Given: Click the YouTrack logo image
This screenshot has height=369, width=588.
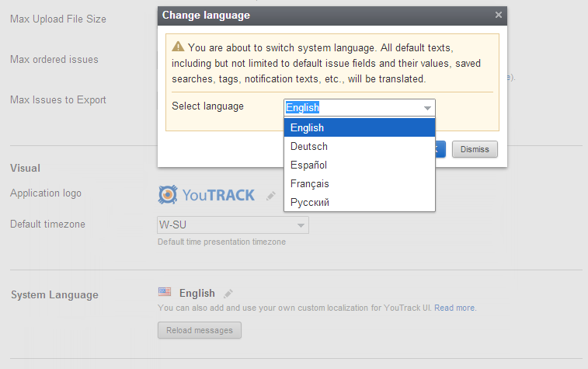Looking at the screenshot, I should coord(207,195).
